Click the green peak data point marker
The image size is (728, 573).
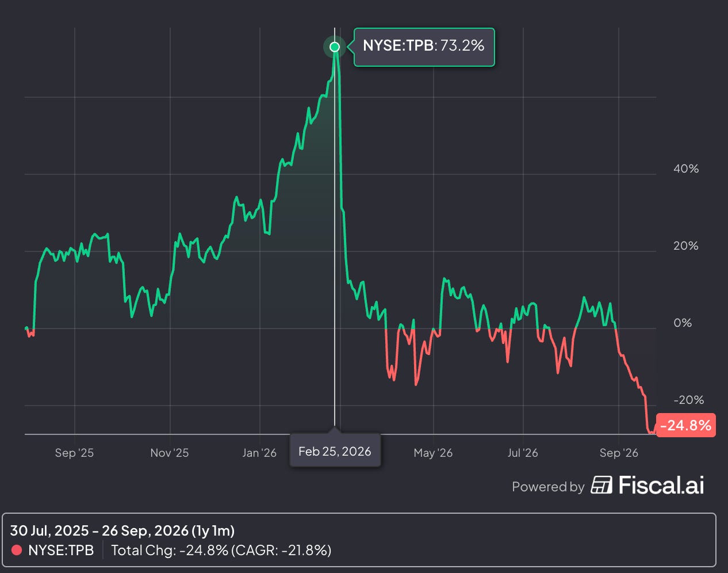[335, 47]
